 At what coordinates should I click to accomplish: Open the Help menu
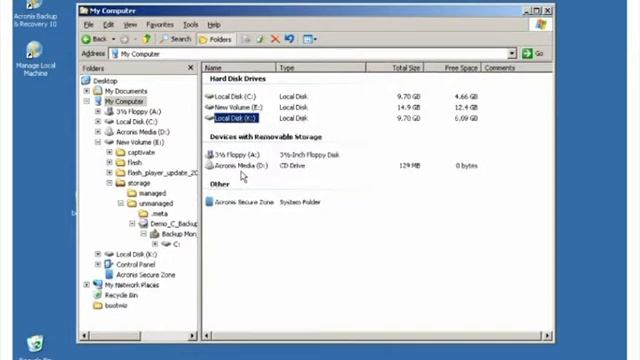(213, 25)
